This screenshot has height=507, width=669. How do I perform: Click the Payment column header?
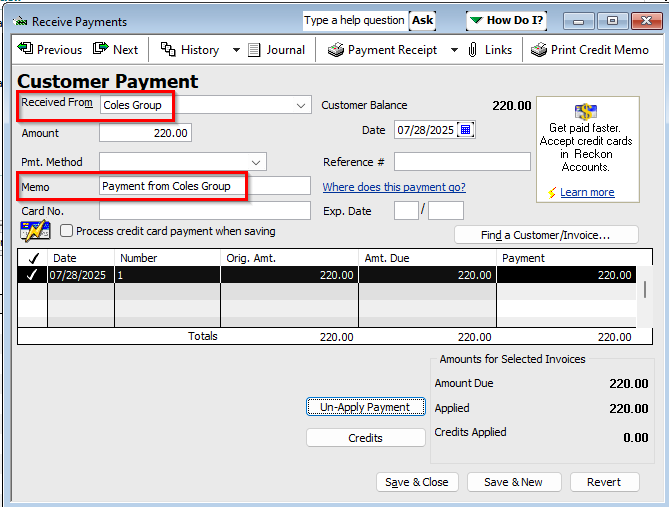click(x=574, y=258)
